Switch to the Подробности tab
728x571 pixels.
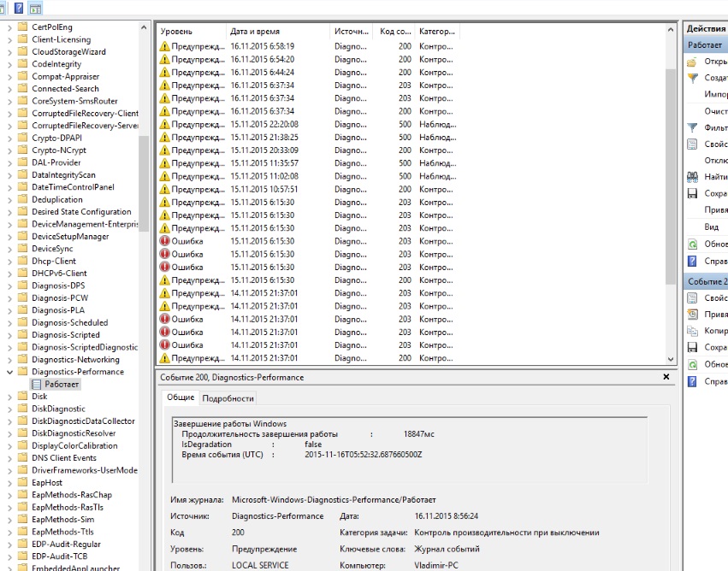click(x=228, y=398)
